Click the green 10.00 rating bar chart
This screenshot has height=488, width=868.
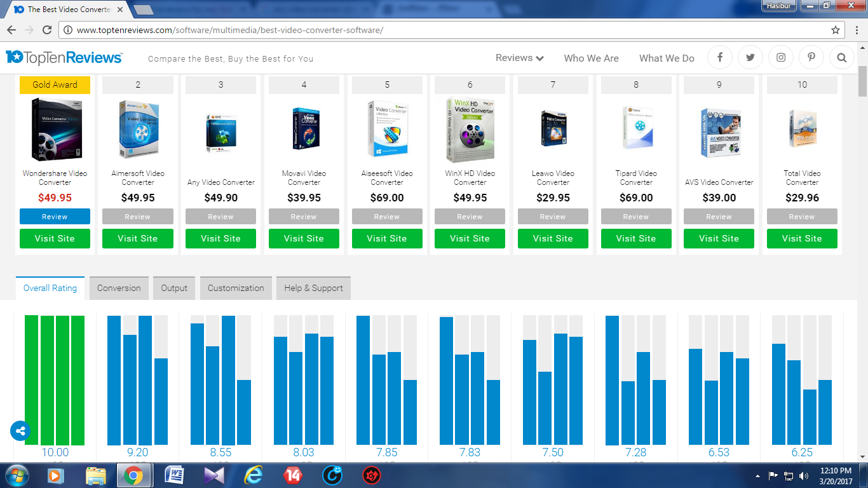(55, 380)
